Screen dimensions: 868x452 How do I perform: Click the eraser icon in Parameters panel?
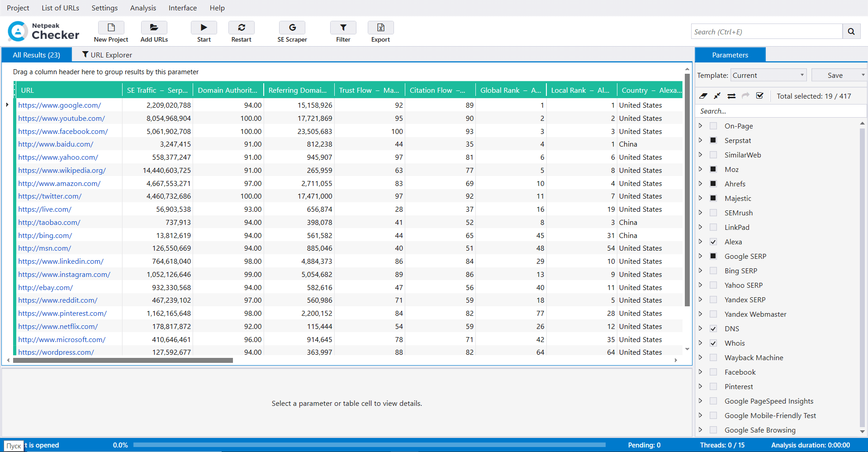(703, 96)
